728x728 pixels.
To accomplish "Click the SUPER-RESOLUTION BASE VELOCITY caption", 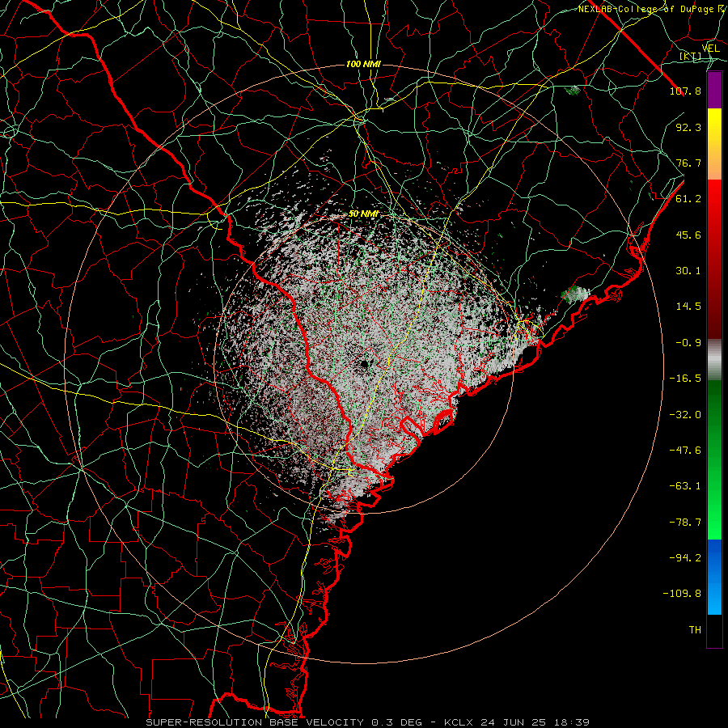I will (256, 722).
